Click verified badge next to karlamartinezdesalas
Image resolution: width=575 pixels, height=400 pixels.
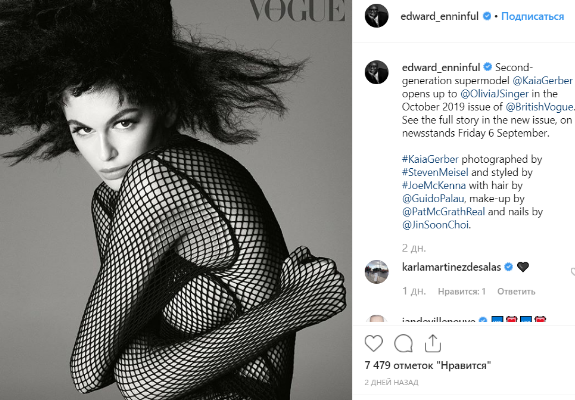pos(509,267)
